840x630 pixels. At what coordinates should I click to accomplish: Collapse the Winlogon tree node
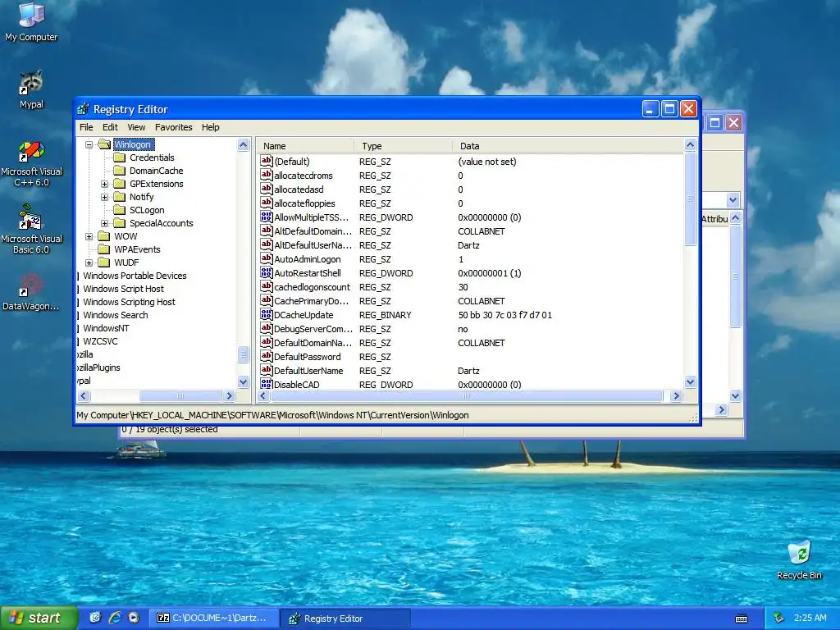89,144
